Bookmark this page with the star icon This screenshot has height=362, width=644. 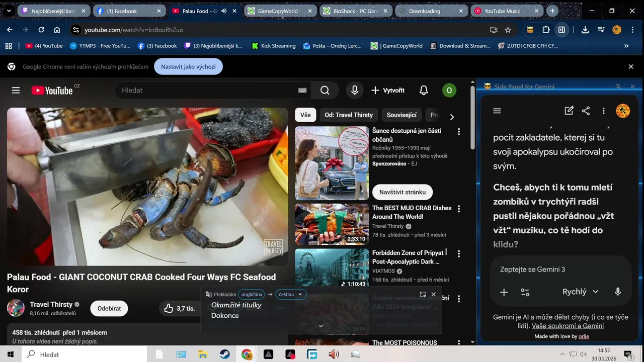(508, 30)
